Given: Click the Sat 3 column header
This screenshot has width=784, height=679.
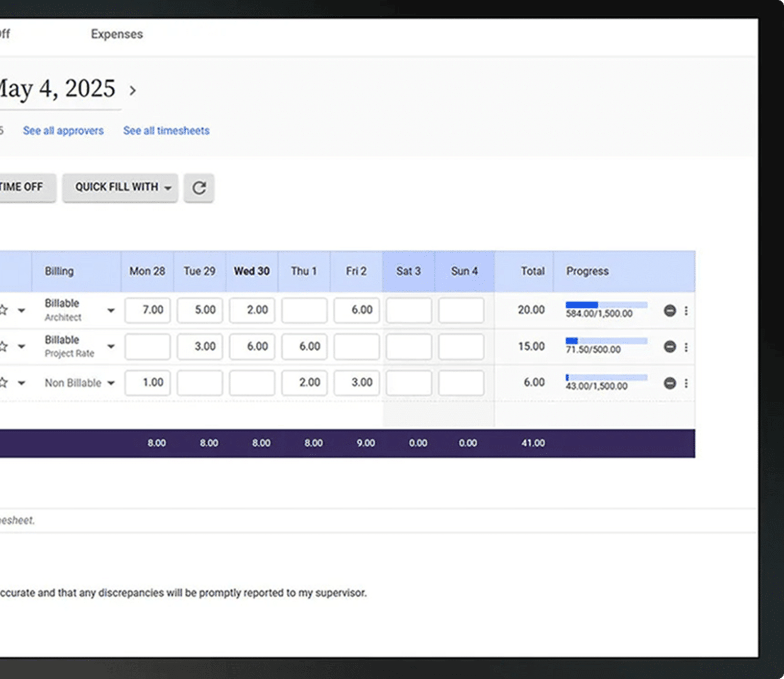Looking at the screenshot, I should pyautogui.click(x=408, y=271).
